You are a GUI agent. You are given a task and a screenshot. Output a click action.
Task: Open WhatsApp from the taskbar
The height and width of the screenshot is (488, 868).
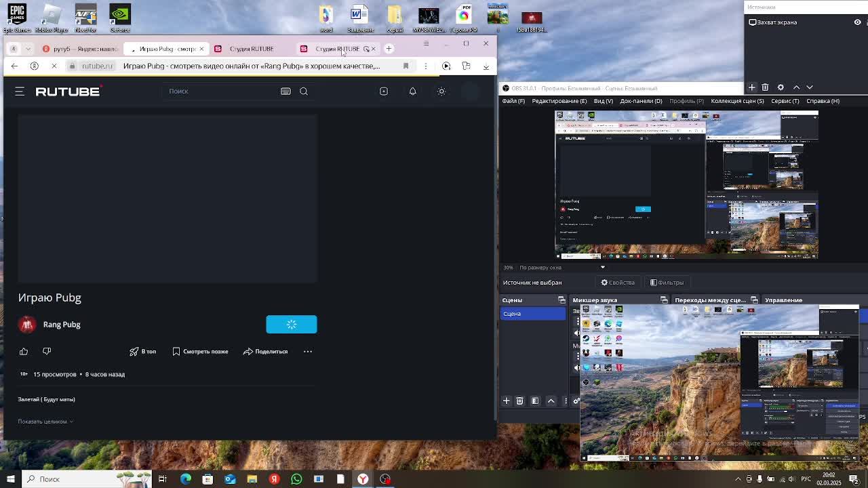click(296, 479)
